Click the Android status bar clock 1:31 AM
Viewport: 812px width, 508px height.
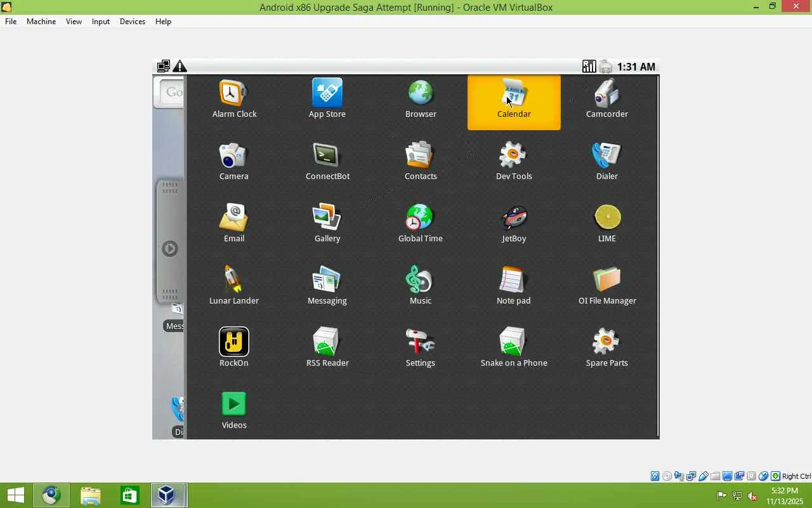coord(636,67)
